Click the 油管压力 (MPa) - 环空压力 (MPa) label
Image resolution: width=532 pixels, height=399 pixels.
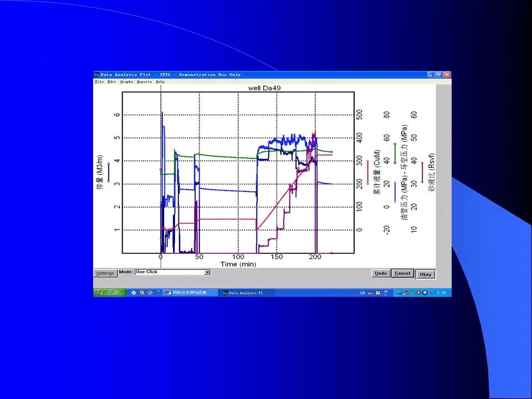point(405,172)
